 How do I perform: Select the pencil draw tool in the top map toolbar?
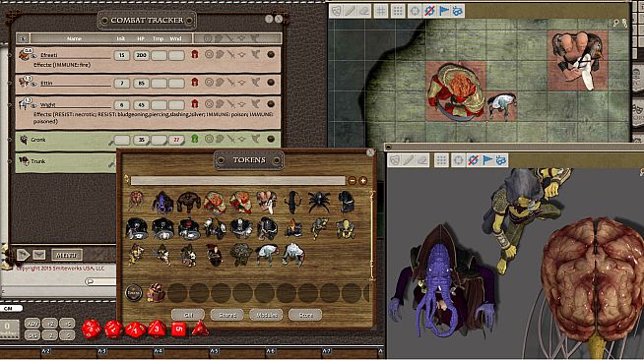(x=350, y=11)
